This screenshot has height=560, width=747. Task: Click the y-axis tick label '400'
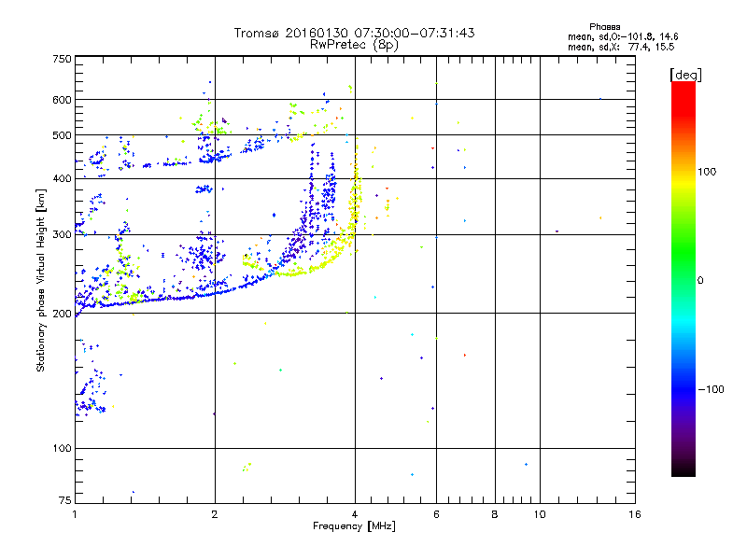62,178
